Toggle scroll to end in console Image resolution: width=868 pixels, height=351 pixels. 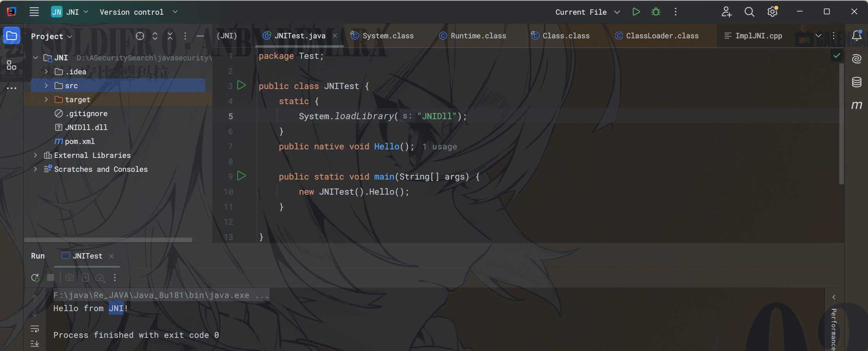pos(35,343)
